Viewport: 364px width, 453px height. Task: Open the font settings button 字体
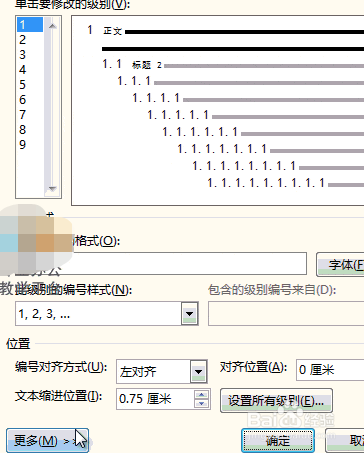pos(341,265)
